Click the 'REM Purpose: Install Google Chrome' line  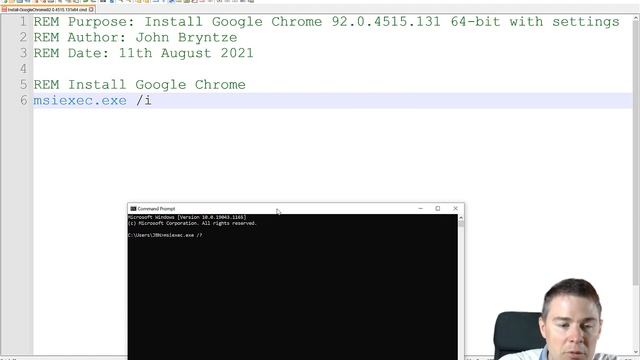(326, 22)
